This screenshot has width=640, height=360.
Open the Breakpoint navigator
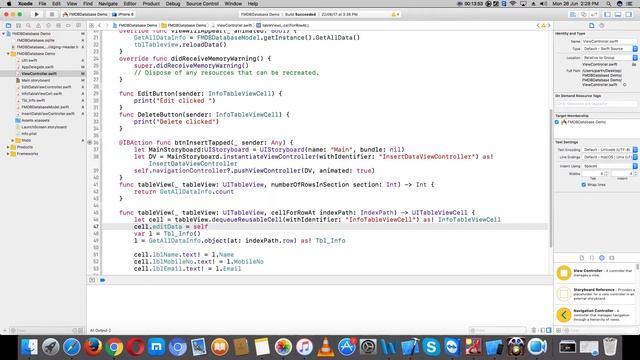68,25
